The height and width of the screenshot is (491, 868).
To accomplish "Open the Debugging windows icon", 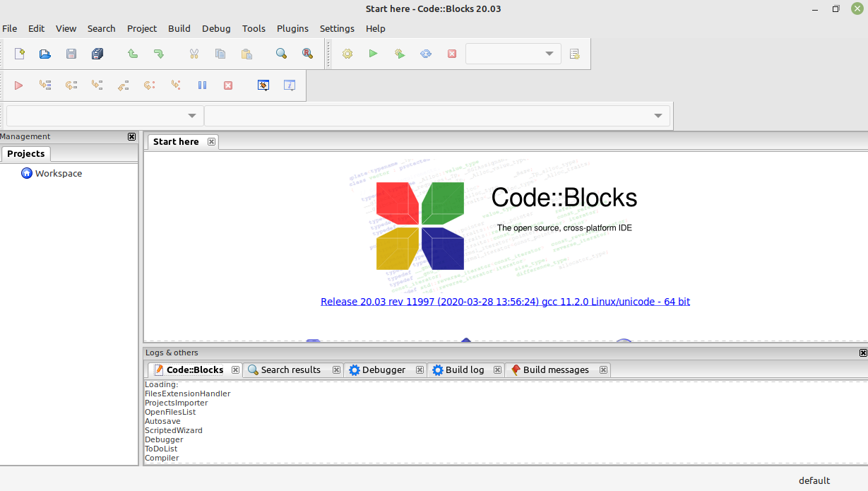I will (263, 85).
